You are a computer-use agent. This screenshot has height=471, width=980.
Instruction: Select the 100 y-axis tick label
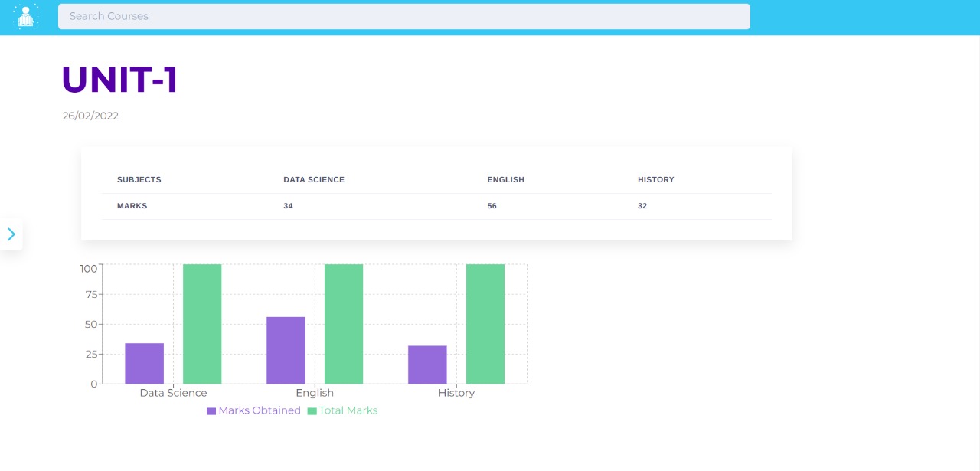click(x=89, y=269)
